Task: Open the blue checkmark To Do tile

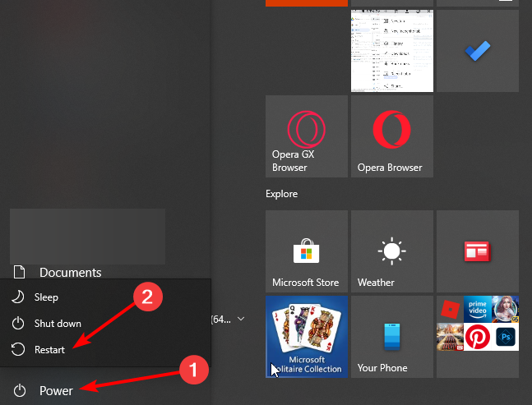Action: [478, 51]
